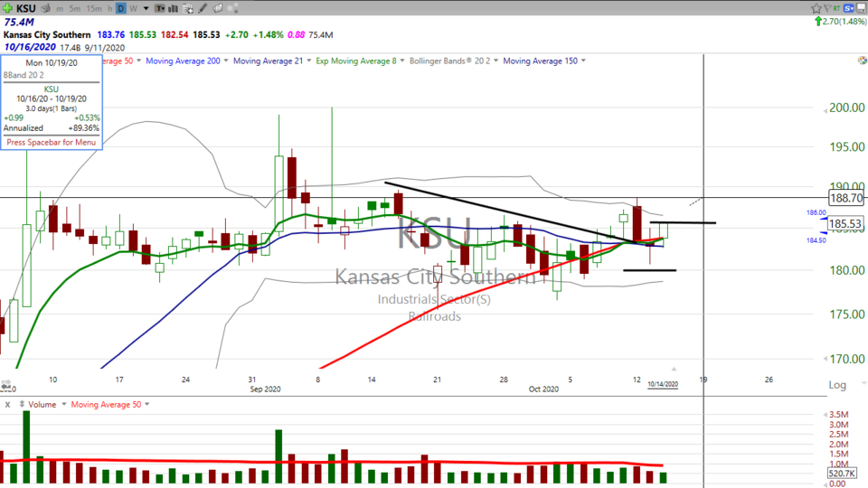Click the scroll-back arrows icon on time axis
868x488 pixels.
point(5,383)
